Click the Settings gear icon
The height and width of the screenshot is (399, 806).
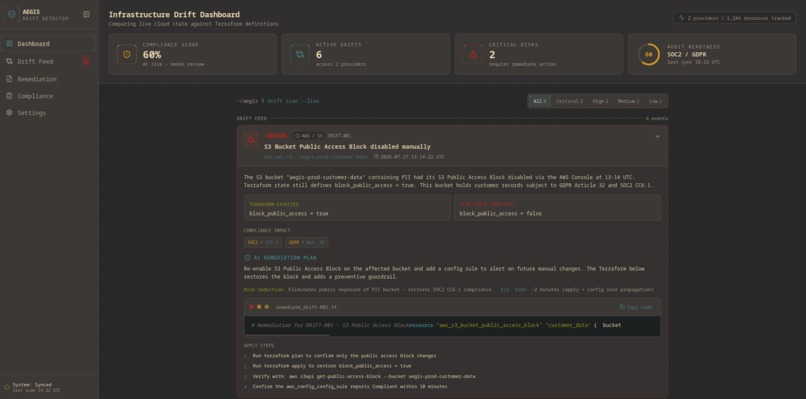(x=9, y=113)
